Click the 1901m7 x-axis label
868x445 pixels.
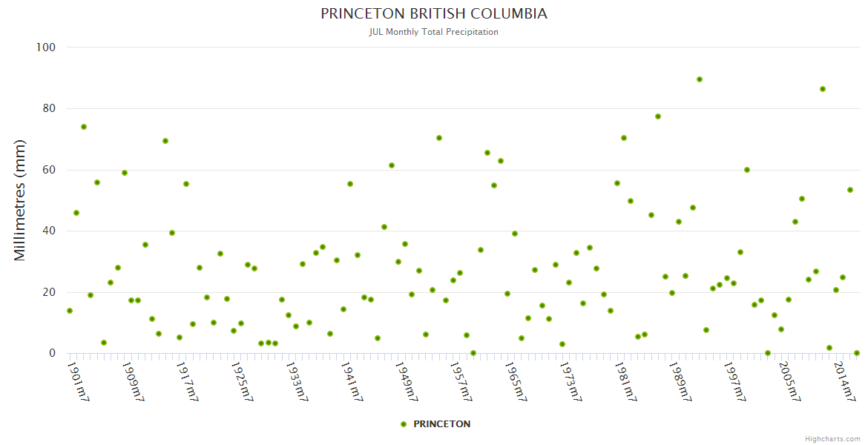(79, 380)
